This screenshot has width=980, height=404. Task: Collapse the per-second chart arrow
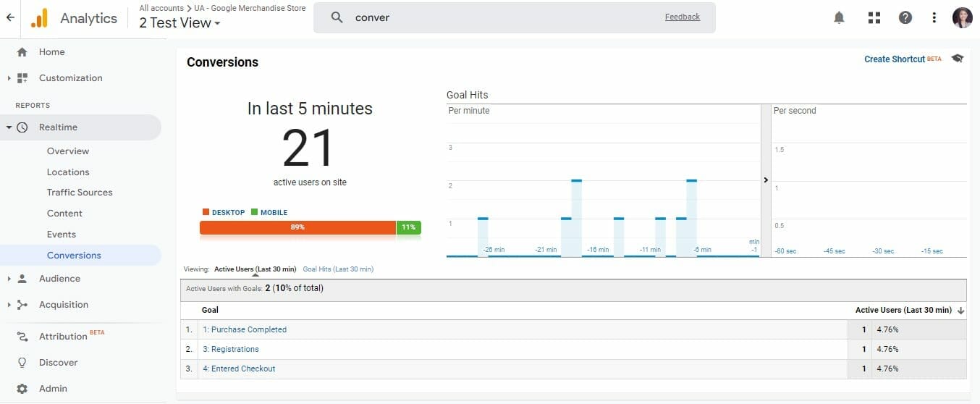766,180
